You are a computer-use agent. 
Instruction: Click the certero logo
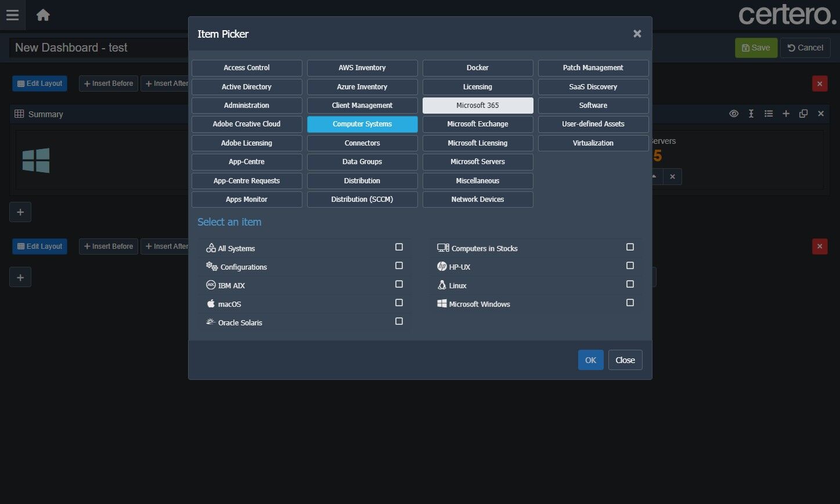coord(787,14)
